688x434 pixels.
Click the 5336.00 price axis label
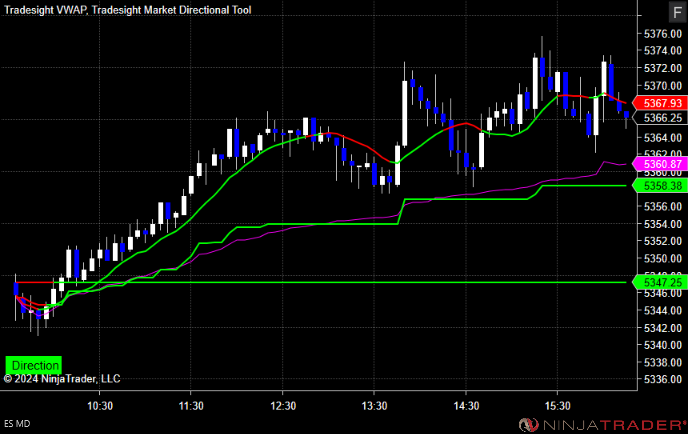pos(663,379)
